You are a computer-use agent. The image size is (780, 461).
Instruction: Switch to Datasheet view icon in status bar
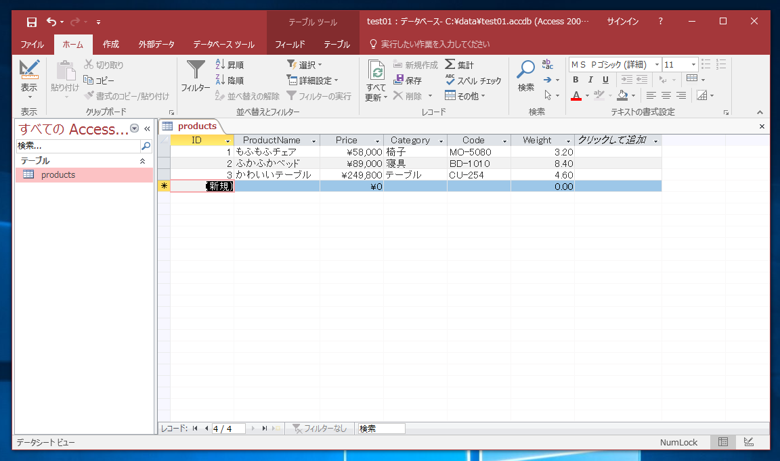723,442
